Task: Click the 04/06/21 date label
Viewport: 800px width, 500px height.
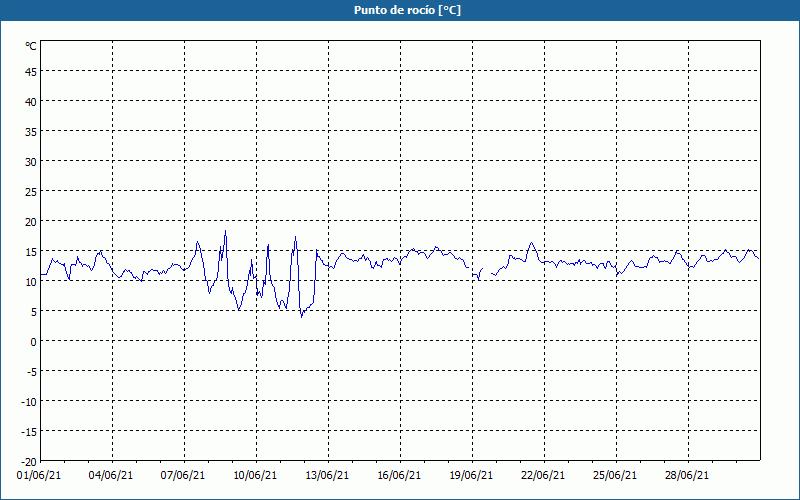Action: [x=111, y=475]
